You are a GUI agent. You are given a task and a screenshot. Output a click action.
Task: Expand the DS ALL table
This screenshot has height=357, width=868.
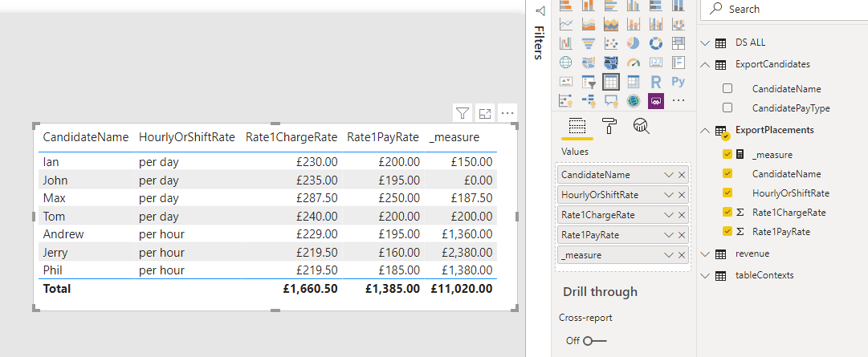[705, 43]
